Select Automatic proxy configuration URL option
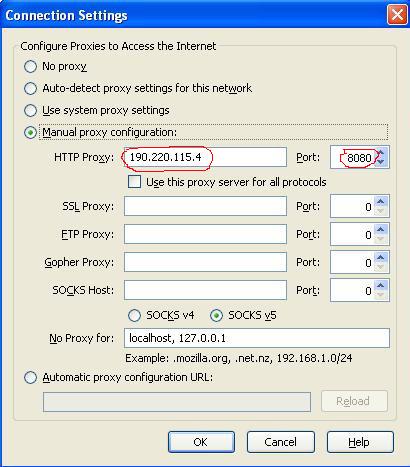The width and height of the screenshot is (410, 467). click(x=30, y=378)
